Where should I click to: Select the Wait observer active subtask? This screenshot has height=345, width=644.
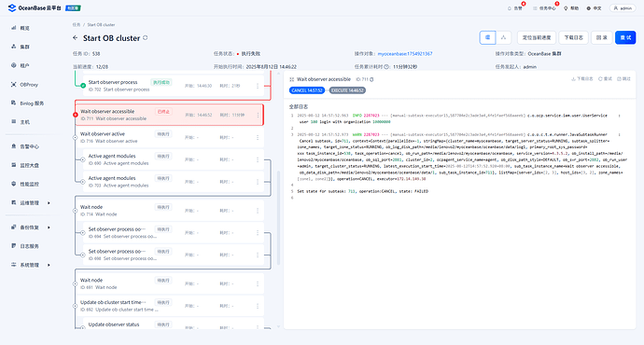(169, 137)
